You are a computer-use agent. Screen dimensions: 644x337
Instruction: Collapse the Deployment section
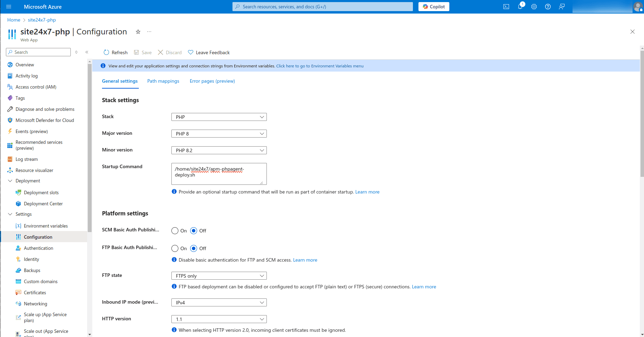pyautogui.click(x=10, y=181)
